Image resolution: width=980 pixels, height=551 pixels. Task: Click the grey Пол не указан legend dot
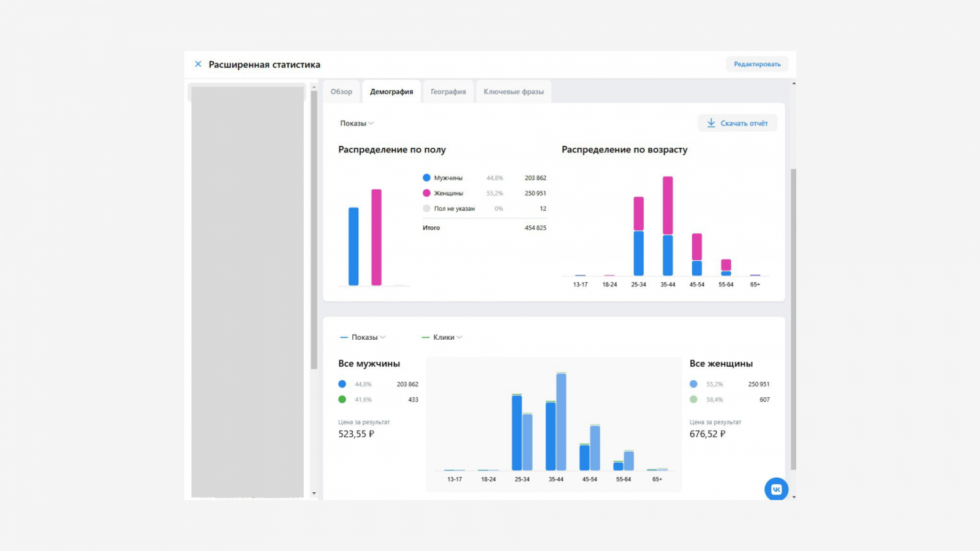[x=426, y=208]
